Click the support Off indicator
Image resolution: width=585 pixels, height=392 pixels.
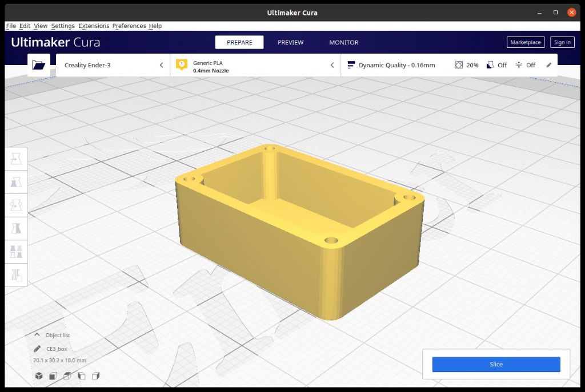click(496, 65)
